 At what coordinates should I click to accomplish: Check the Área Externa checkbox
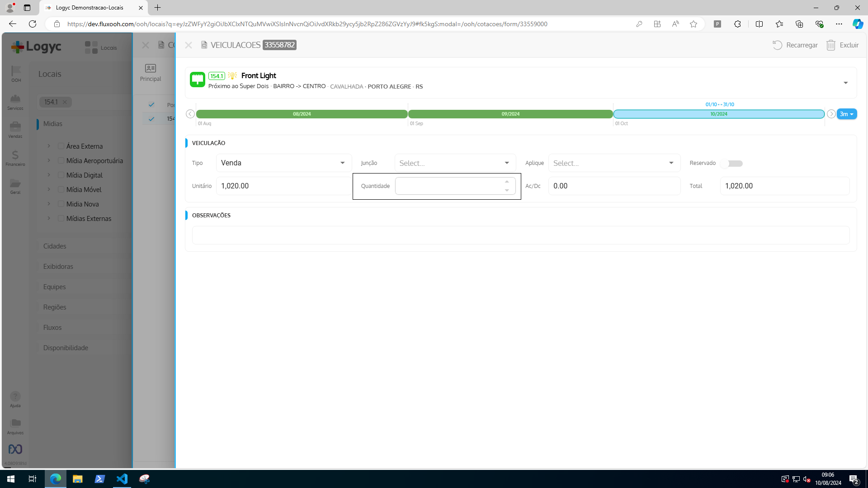[x=61, y=146]
